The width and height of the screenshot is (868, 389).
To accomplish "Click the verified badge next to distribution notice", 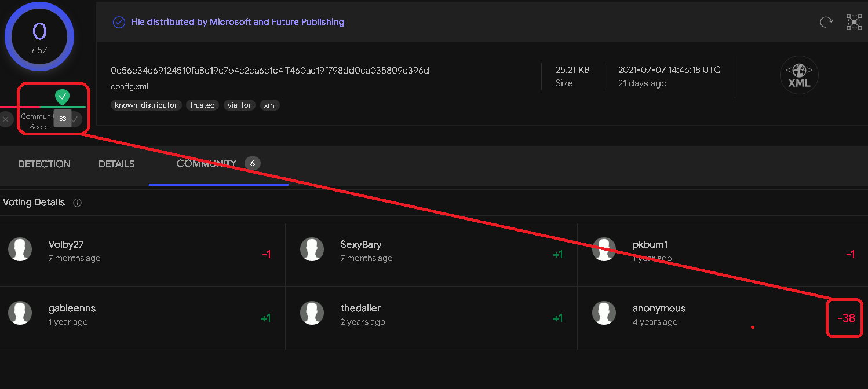I will (x=119, y=21).
